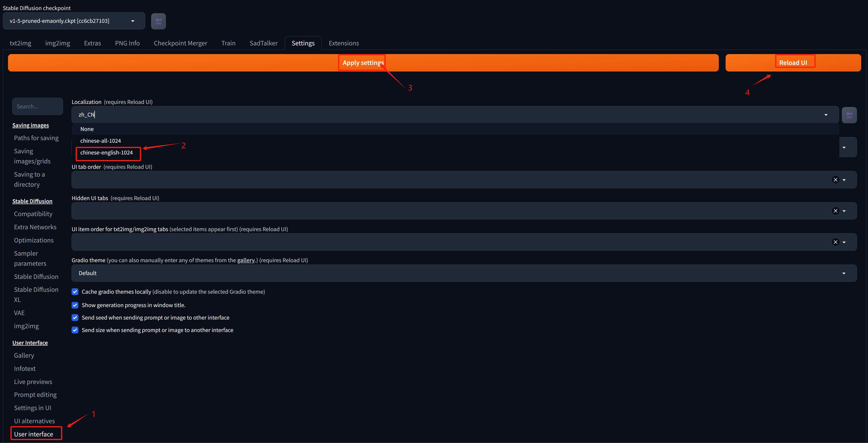Image resolution: width=868 pixels, height=443 pixels.
Task: Select chinese-english-1024 localization option
Action: [x=106, y=153]
